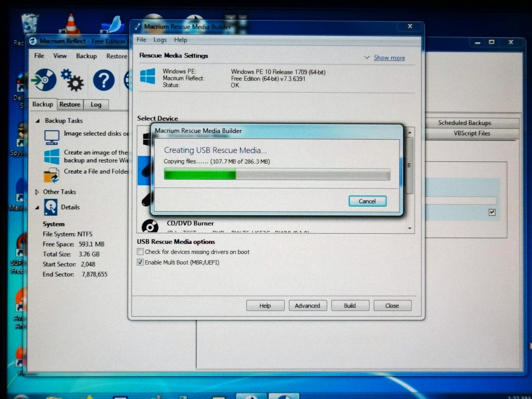Click the File and Folder backup icon
Image resolution: width=532 pixels, height=399 pixels.
[52, 175]
